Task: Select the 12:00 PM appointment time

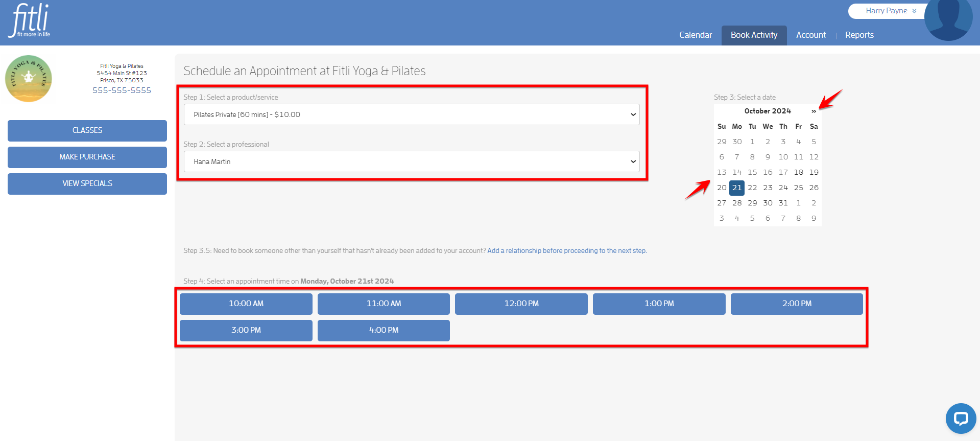Action: click(x=521, y=304)
